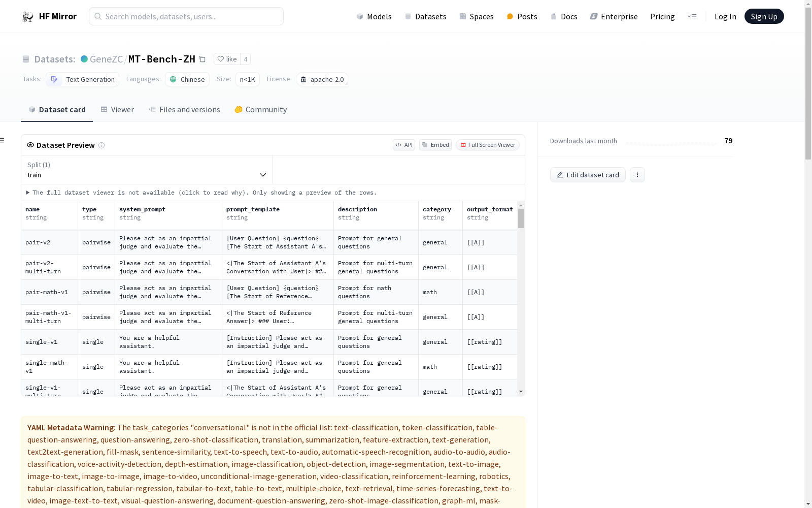Viewport: 812px width, 508px height.
Task: Click the MT-Bench-ZH dataset title
Action: (162, 59)
